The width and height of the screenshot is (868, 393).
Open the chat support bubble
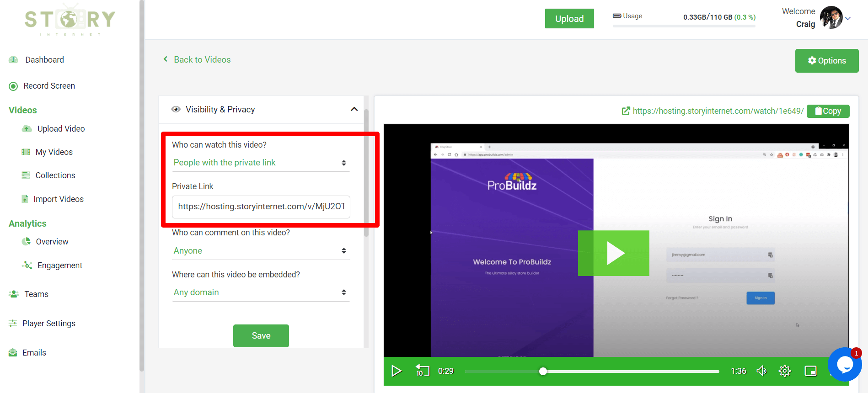pos(845,365)
